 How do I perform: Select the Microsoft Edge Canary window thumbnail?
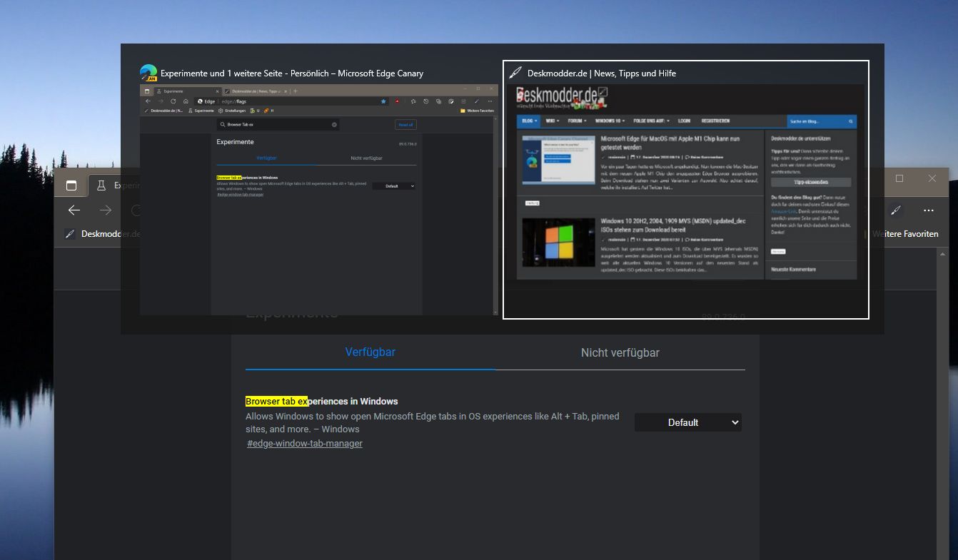[319, 200]
